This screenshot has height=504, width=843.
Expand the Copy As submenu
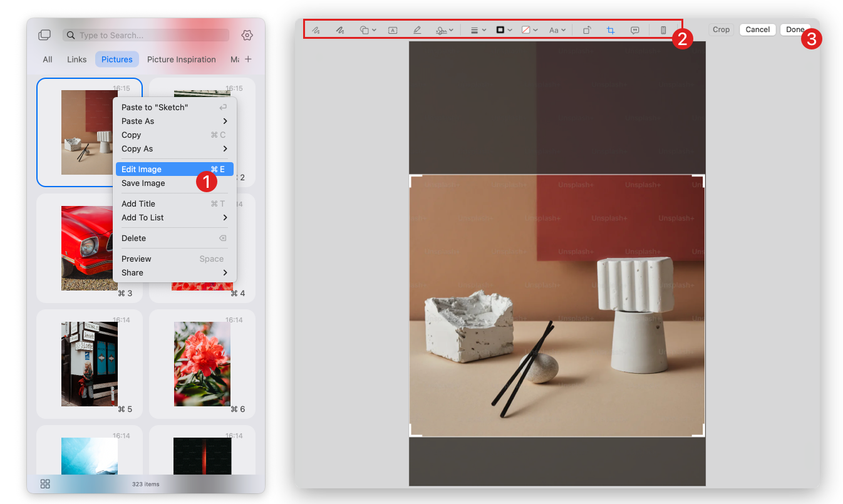click(x=175, y=148)
